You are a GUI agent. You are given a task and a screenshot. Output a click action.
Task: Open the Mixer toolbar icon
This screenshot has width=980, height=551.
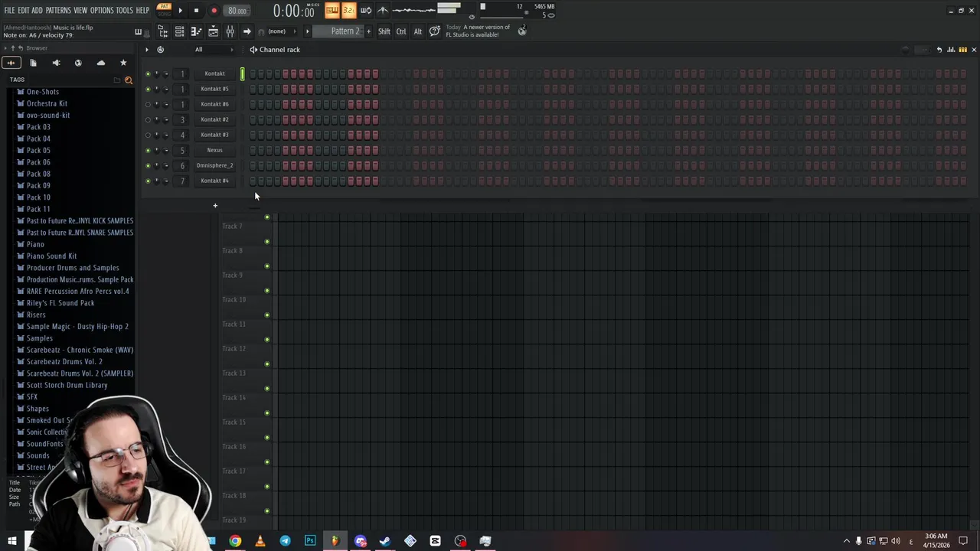click(x=230, y=31)
